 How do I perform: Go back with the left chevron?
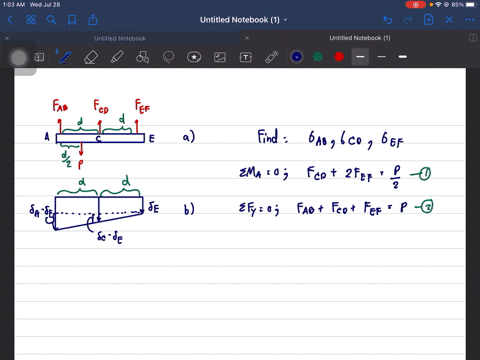[10, 20]
